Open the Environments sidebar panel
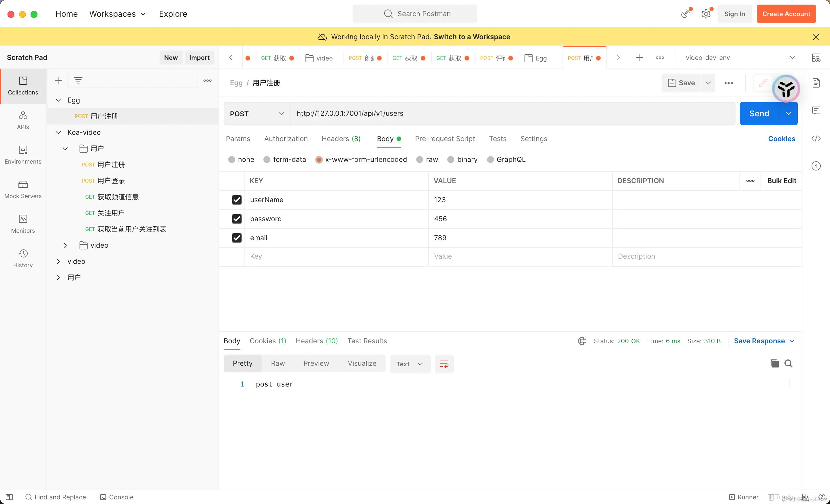 tap(23, 155)
